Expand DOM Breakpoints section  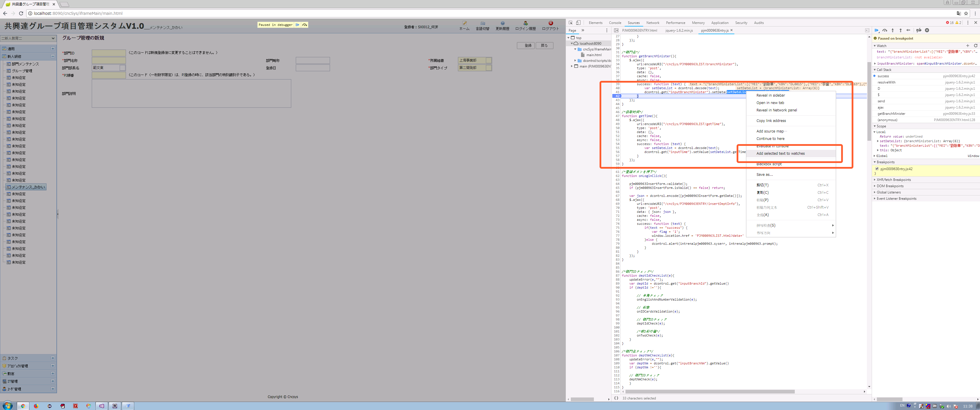click(875, 186)
